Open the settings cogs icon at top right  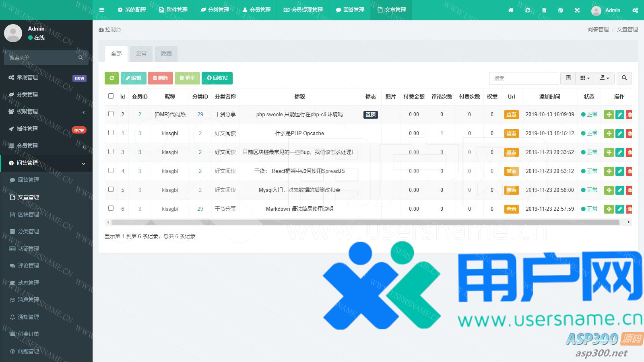coord(635,10)
